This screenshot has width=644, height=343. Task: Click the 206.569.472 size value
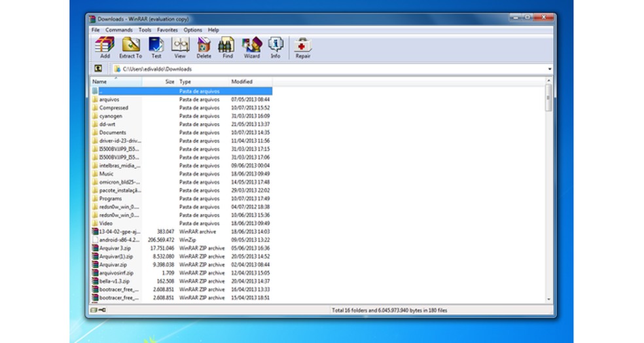click(x=161, y=240)
